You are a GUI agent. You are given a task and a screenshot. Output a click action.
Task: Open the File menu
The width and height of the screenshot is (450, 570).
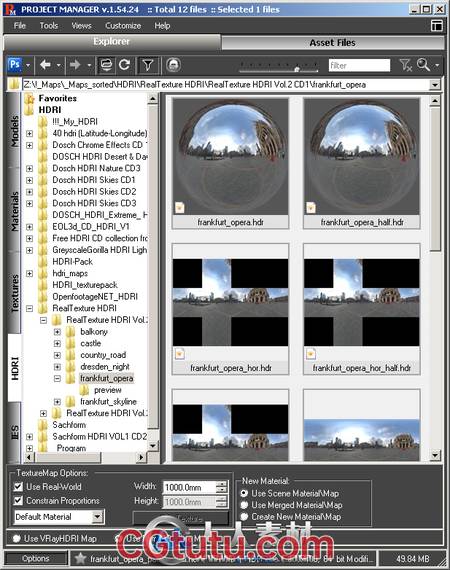pyautogui.click(x=20, y=25)
